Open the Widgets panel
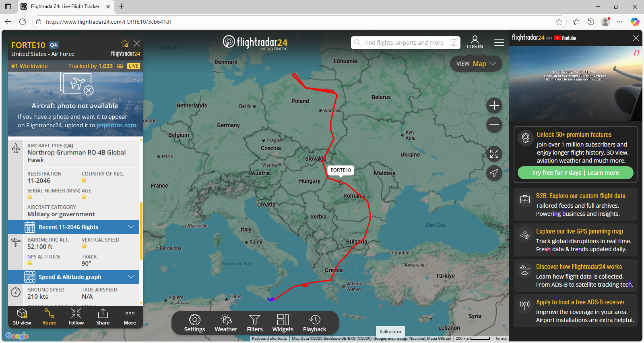The height and width of the screenshot is (343, 644). tap(283, 323)
